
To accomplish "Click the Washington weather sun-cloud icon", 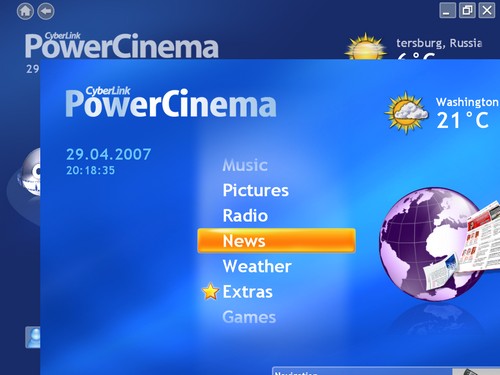I will pos(406,113).
